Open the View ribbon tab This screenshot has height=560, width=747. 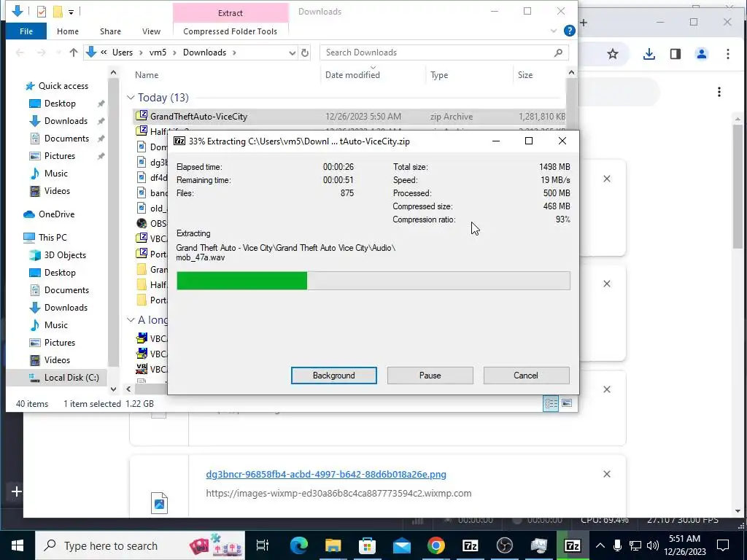(151, 31)
